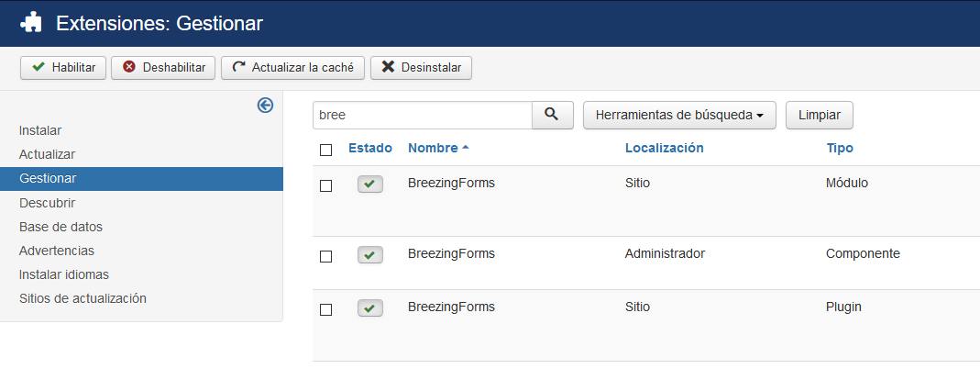Toggle status of BreezingForms Módulo
This screenshot has width=980, height=380.
pyautogui.click(x=370, y=184)
